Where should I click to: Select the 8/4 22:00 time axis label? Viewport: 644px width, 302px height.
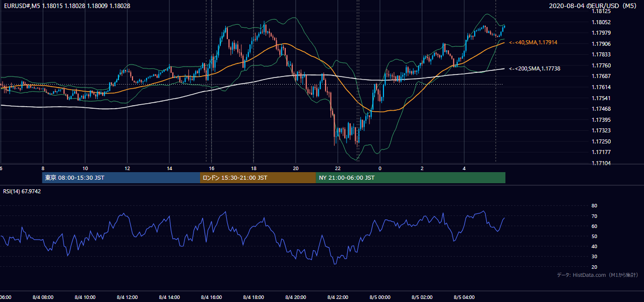(337, 297)
